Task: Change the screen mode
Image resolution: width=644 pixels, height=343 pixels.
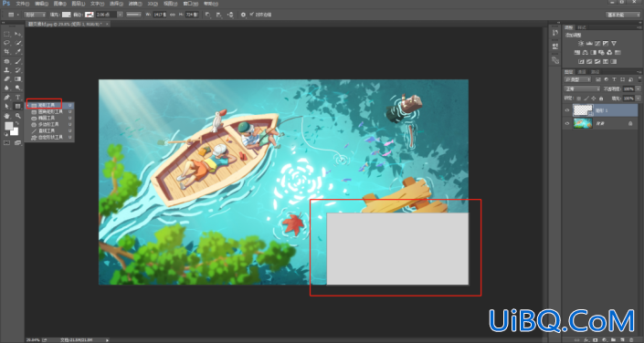Action: pyautogui.click(x=17, y=143)
